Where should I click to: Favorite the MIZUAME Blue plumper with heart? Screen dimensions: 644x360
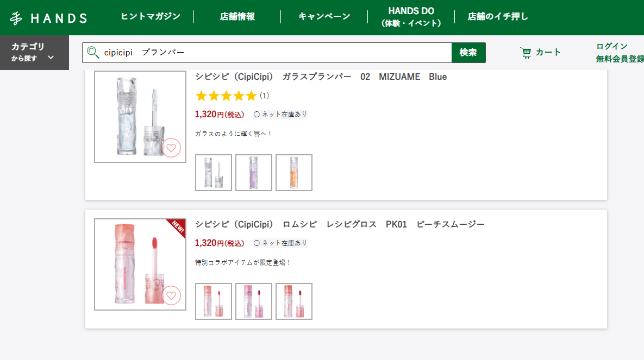pos(171,148)
